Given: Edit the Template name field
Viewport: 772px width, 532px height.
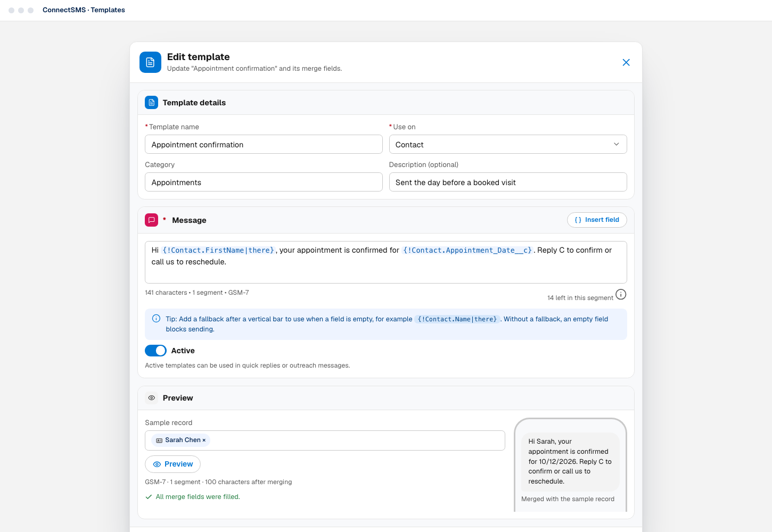Looking at the screenshot, I should (264, 144).
